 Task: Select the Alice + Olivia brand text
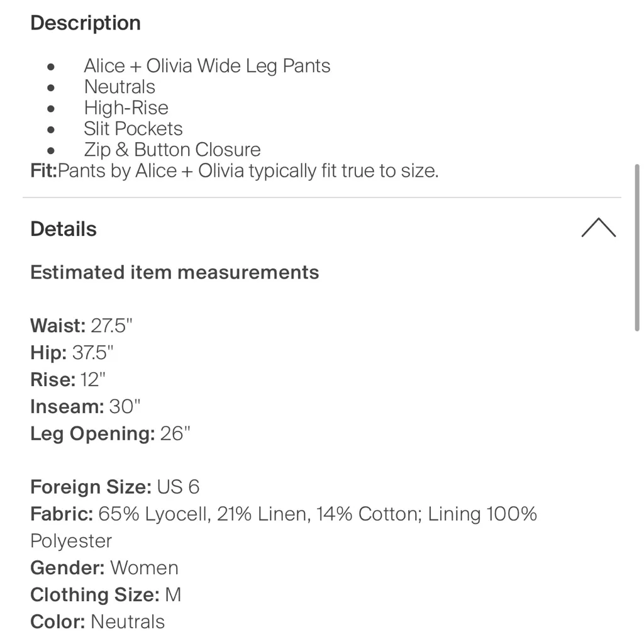click(x=207, y=65)
